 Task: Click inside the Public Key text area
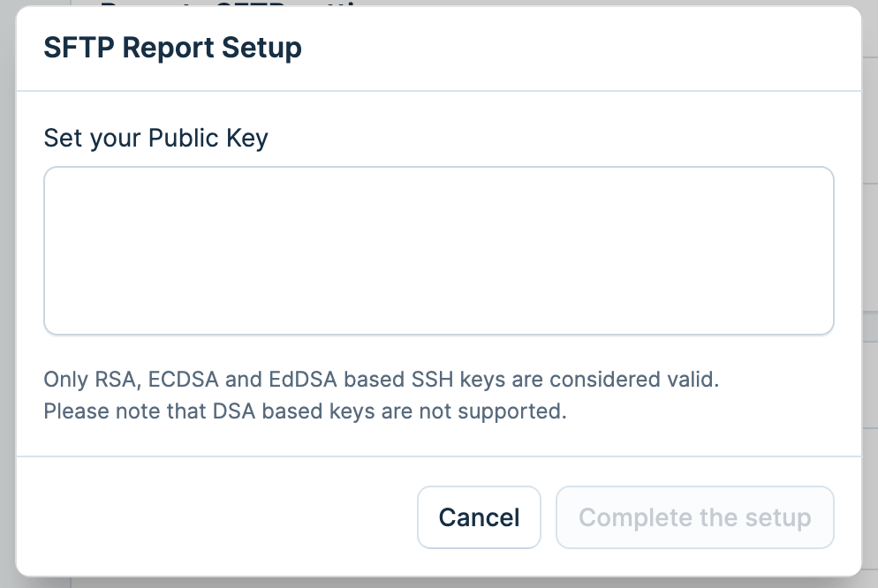coord(438,251)
